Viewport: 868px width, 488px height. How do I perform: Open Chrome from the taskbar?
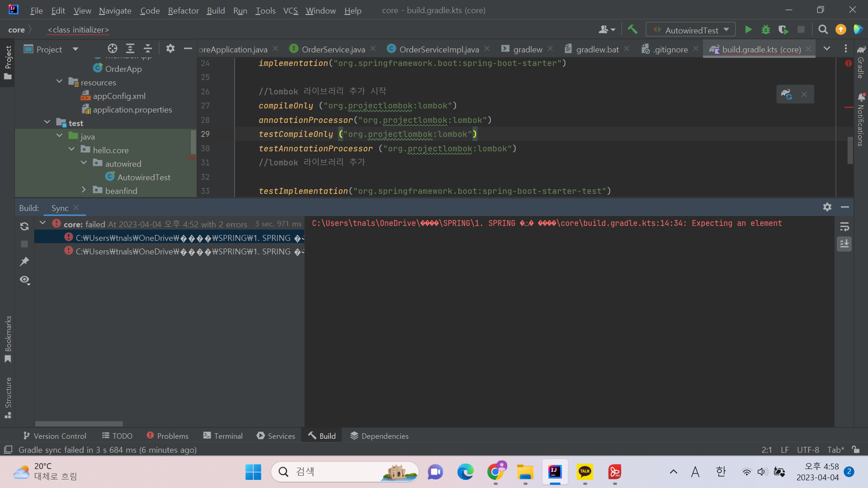496,472
